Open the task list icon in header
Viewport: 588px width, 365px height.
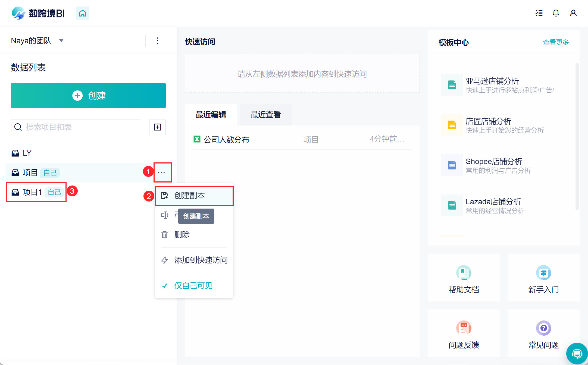click(539, 13)
